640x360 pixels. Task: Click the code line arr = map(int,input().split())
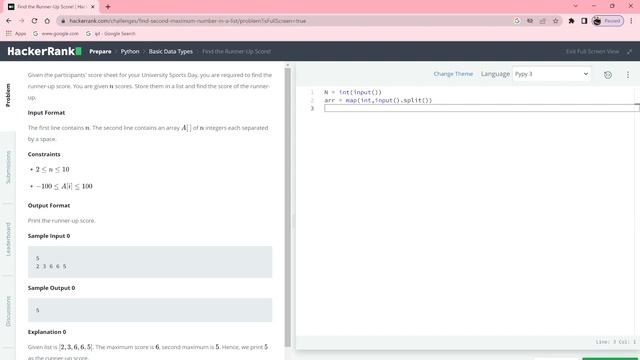coord(378,100)
